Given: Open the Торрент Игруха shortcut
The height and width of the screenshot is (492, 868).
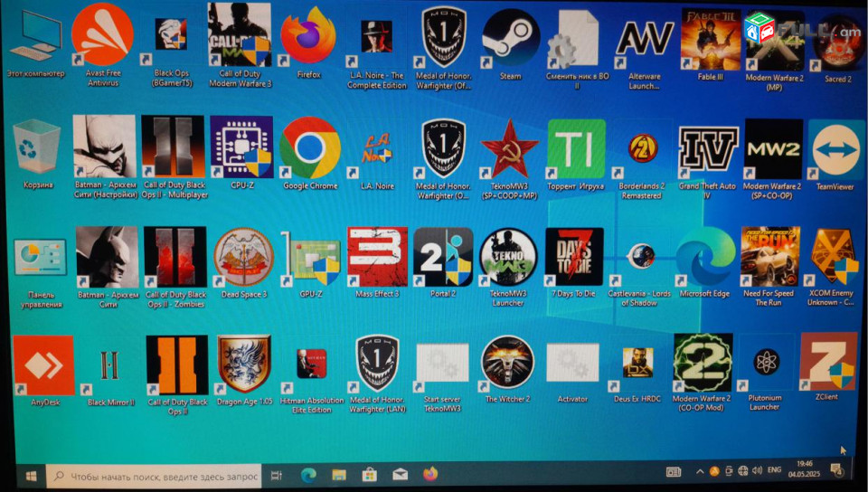Looking at the screenshot, I should coord(576,149).
